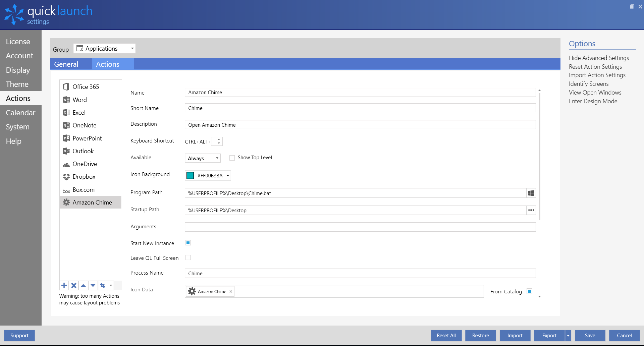Click the Box.com logo icon
644x346 pixels.
[x=66, y=191]
